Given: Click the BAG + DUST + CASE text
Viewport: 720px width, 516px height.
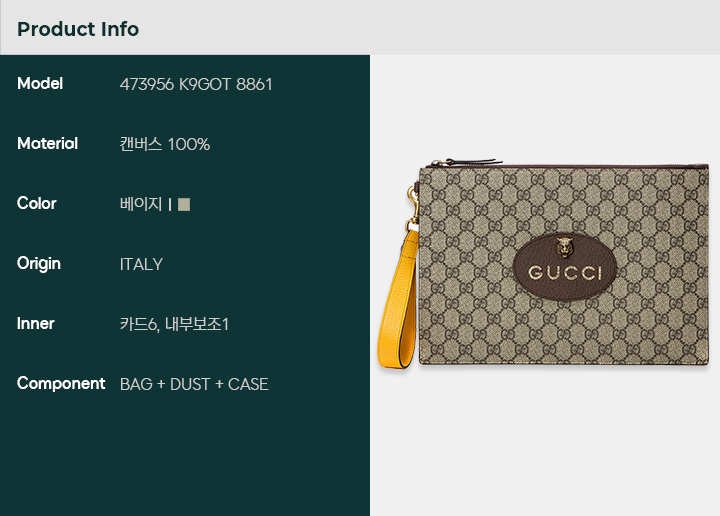Looking at the screenshot, I should click(194, 384).
